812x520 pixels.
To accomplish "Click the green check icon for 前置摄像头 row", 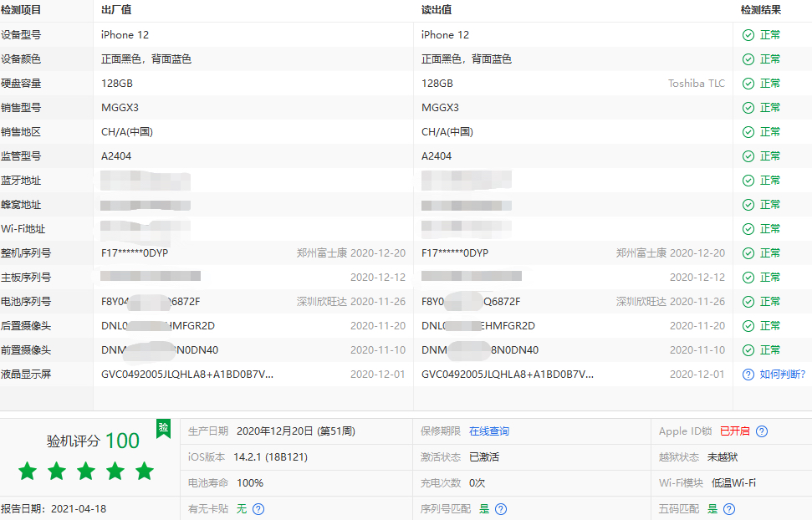I will 748,350.
